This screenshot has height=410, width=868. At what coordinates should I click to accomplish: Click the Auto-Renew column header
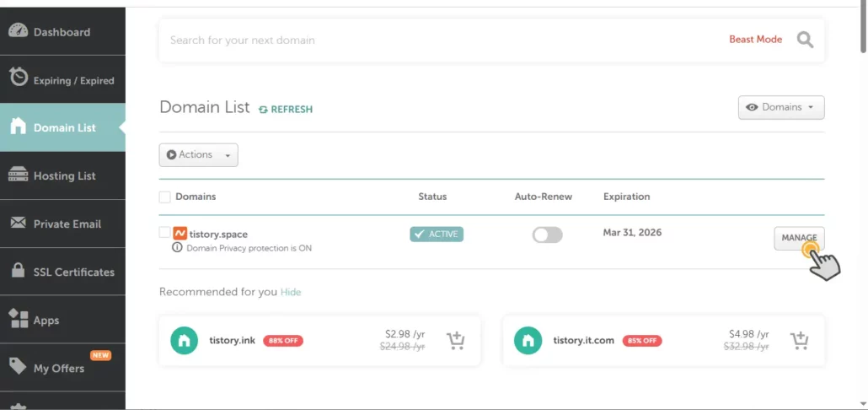pyautogui.click(x=544, y=197)
